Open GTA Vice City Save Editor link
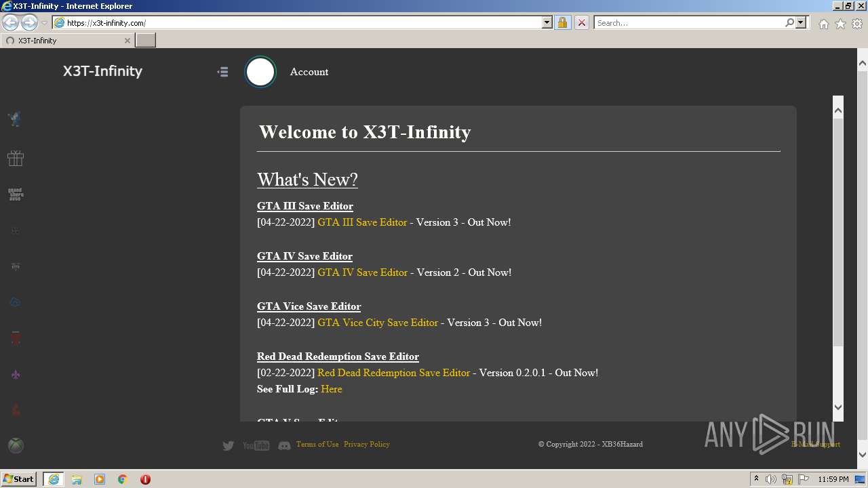The width and height of the screenshot is (868, 488). [378, 323]
